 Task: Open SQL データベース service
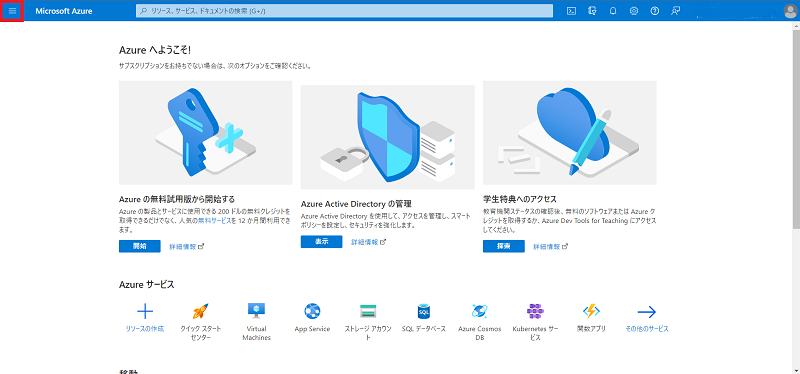pos(424,311)
